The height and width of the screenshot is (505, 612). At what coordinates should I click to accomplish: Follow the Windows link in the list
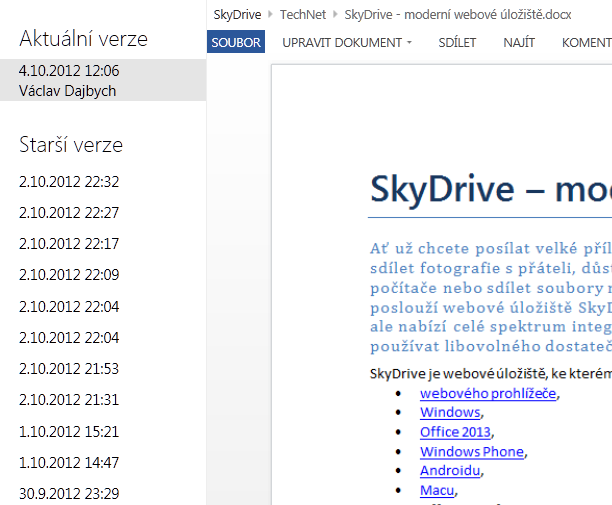pos(450,413)
